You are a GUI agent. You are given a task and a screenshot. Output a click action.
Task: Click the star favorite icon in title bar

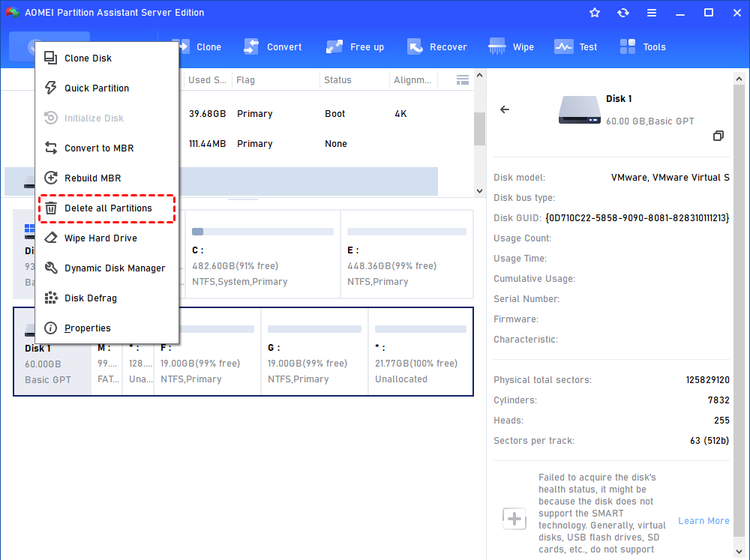click(x=595, y=13)
